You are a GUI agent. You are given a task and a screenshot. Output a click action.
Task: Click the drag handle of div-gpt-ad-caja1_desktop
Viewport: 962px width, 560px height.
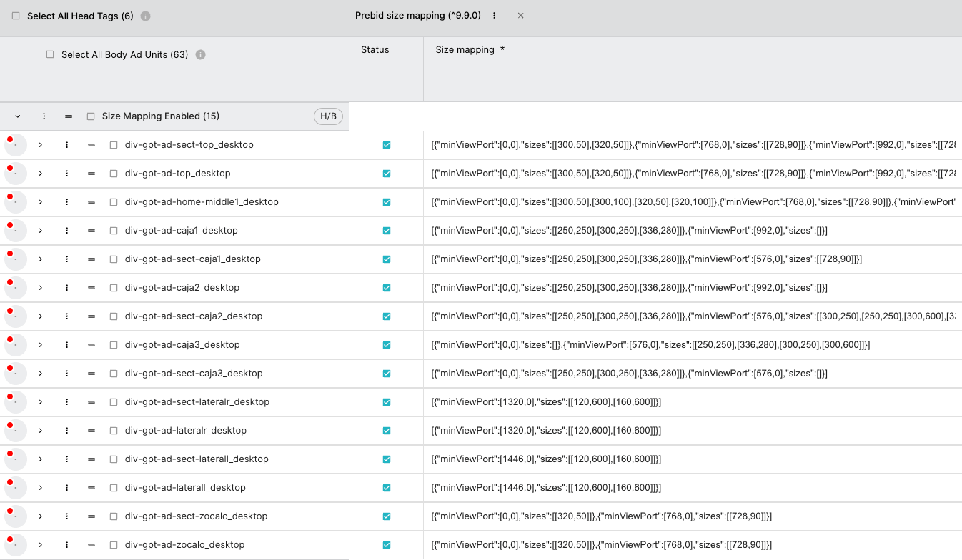(x=91, y=230)
